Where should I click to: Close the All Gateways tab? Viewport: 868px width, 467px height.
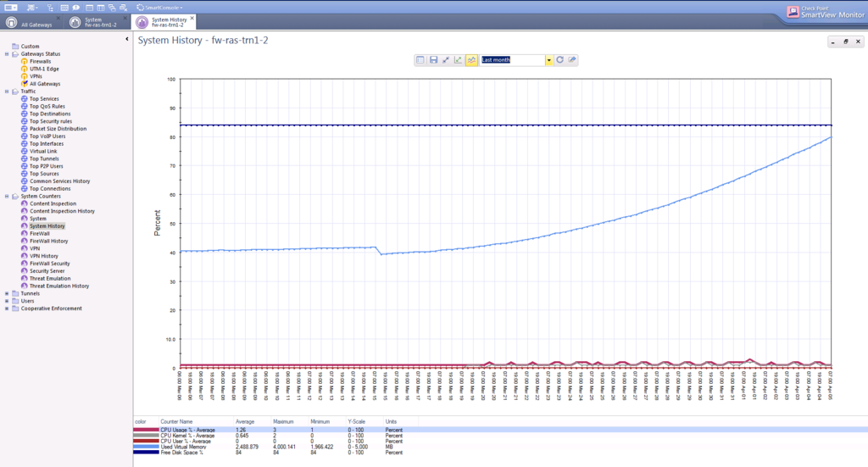(58, 19)
